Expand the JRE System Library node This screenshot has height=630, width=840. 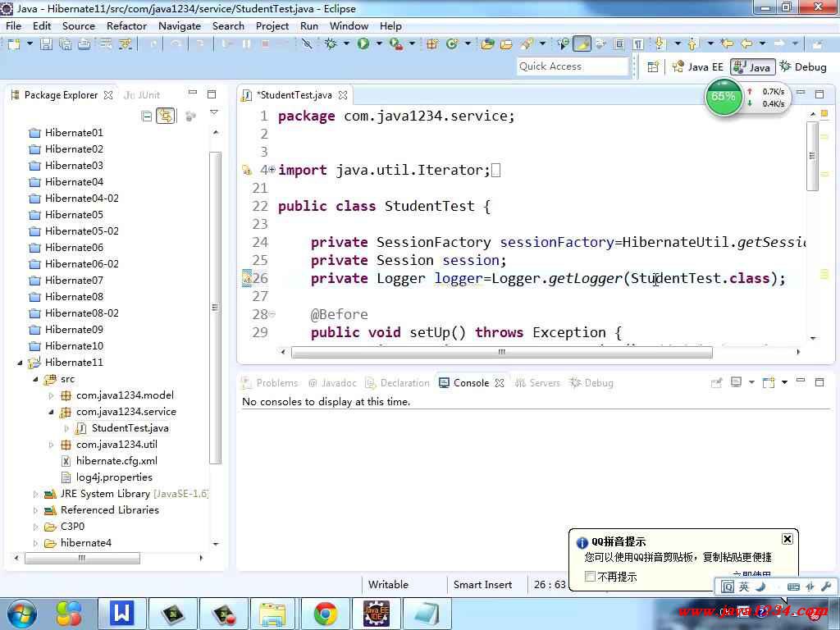(35, 495)
